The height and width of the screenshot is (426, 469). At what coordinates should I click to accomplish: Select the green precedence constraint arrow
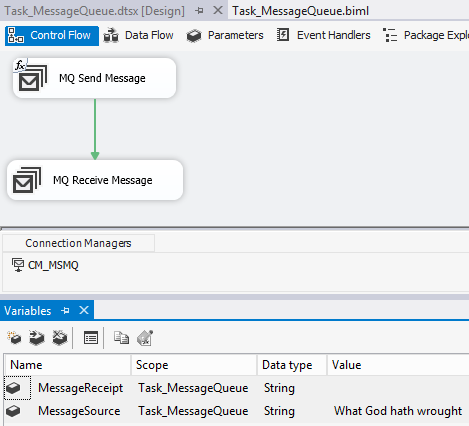(x=95, y=129)
